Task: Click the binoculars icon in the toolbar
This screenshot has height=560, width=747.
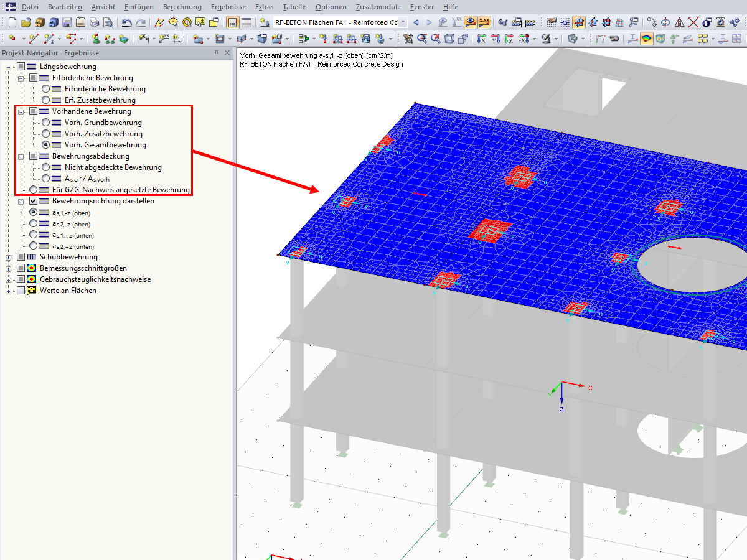Action: [503, 22]
